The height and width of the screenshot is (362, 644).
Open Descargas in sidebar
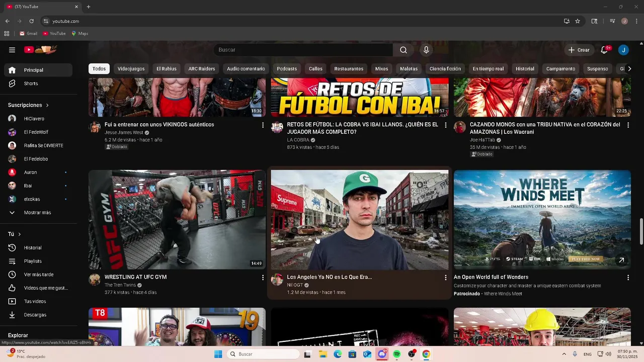[38, 315]
